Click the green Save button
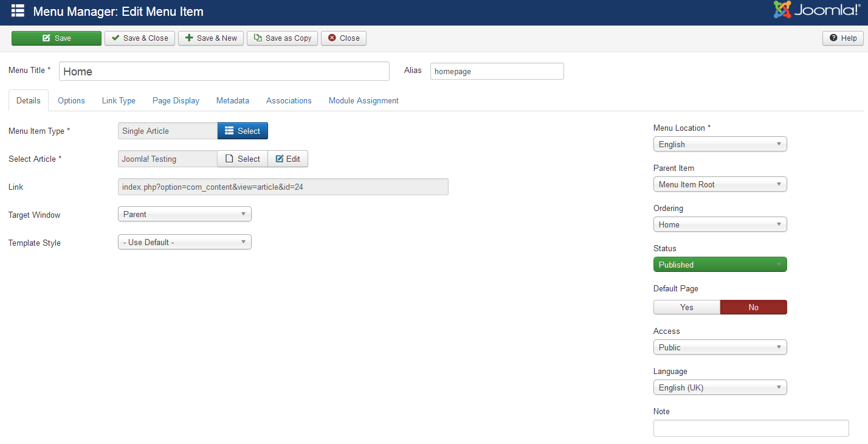868x444 pixels. tap(57, 38)
